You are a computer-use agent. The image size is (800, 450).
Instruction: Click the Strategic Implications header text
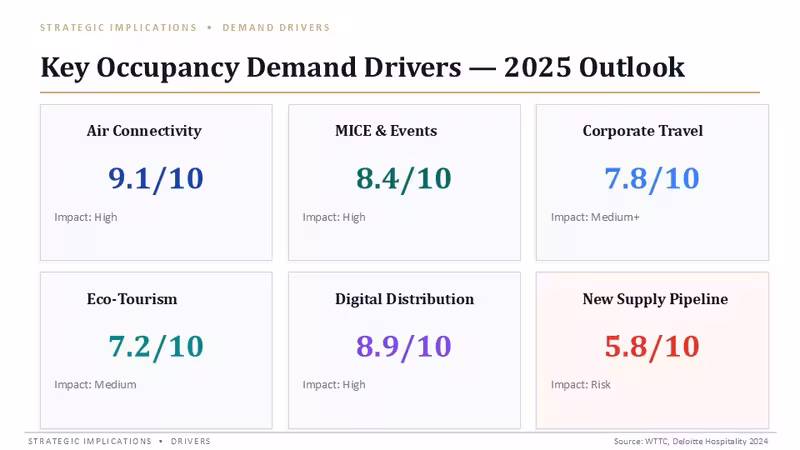pyautogui.click(x=118, y=28)
